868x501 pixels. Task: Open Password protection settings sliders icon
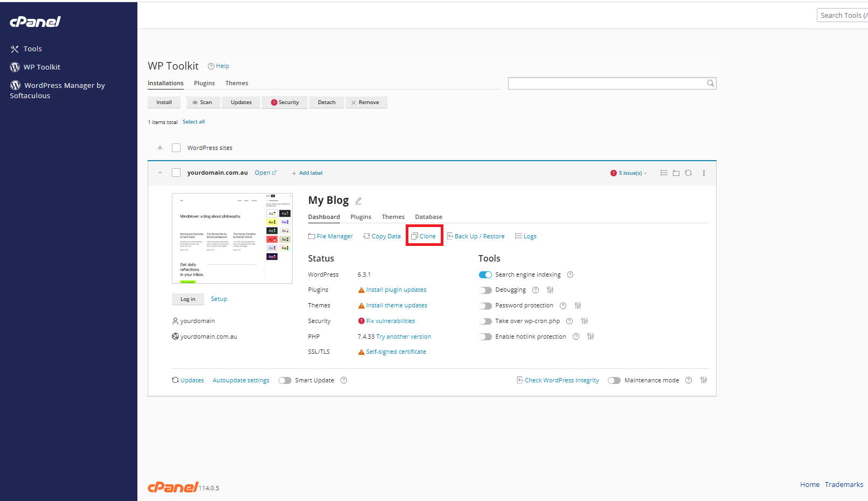pyautogui.click(x=578, y=306)
